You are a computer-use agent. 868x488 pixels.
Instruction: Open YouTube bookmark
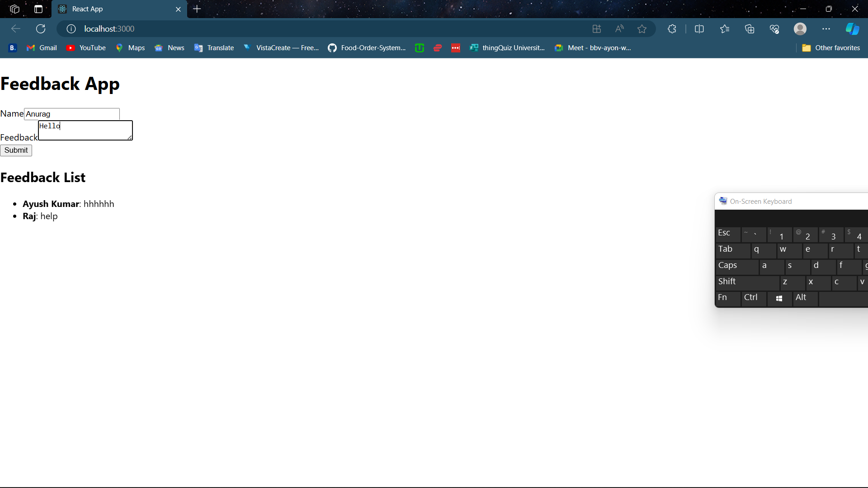coord(86,48)
